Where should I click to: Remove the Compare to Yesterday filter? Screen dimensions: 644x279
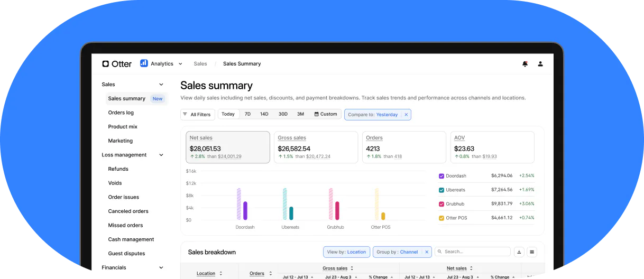coord(406,115)
